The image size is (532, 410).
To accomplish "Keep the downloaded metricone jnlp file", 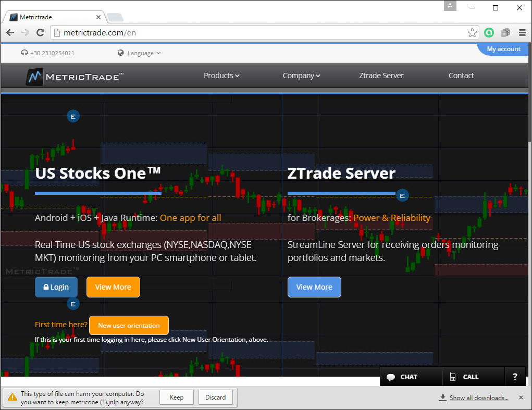I will 177,397.
